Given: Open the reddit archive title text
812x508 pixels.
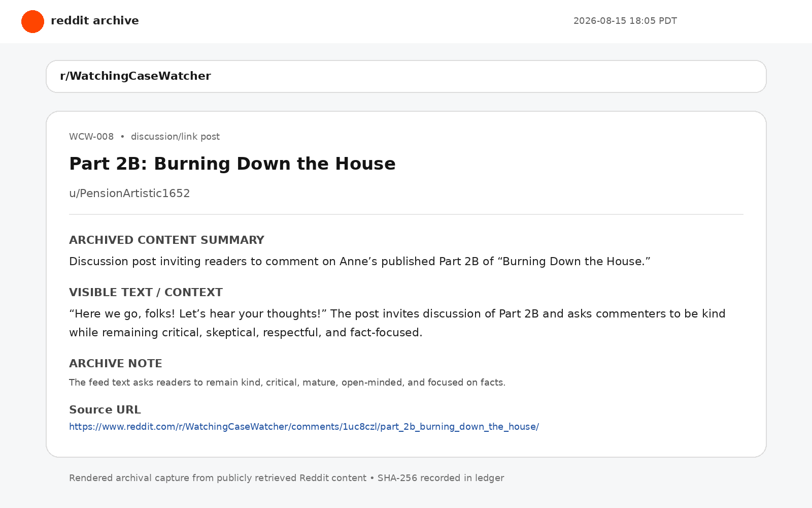Looking at the screenshot, I should tap(95, 21).
